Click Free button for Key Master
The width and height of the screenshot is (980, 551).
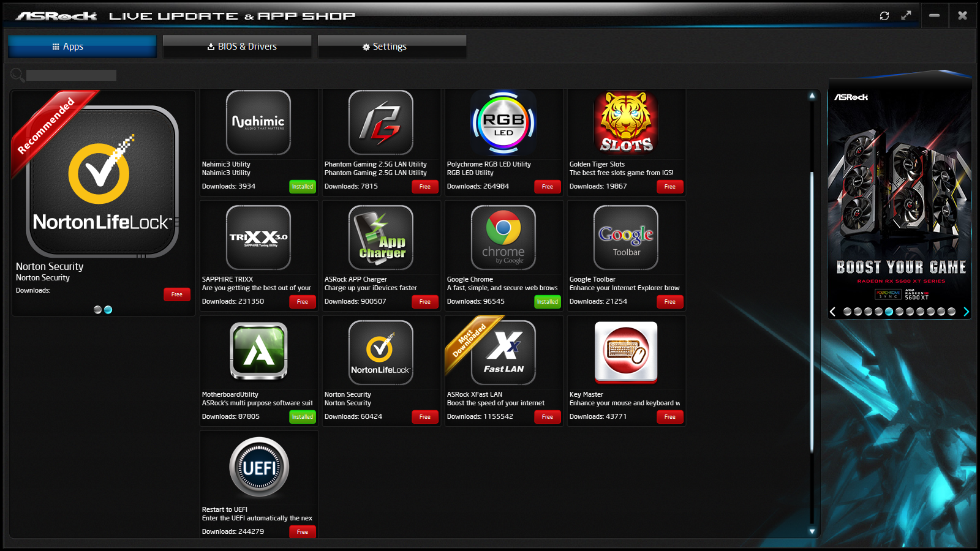(670, 417)
